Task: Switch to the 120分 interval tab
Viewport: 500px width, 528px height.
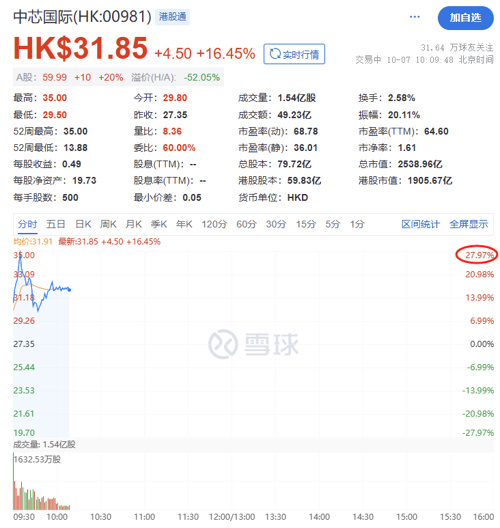Action: [x=214, y=224]
